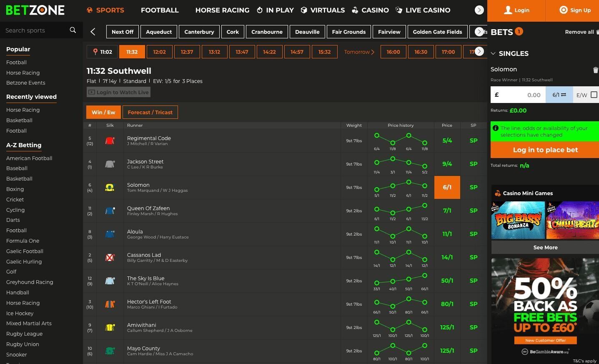Click the Betzone logo
Image resolution: width=599 pixels, height=364 pixels.
point(35,10)
